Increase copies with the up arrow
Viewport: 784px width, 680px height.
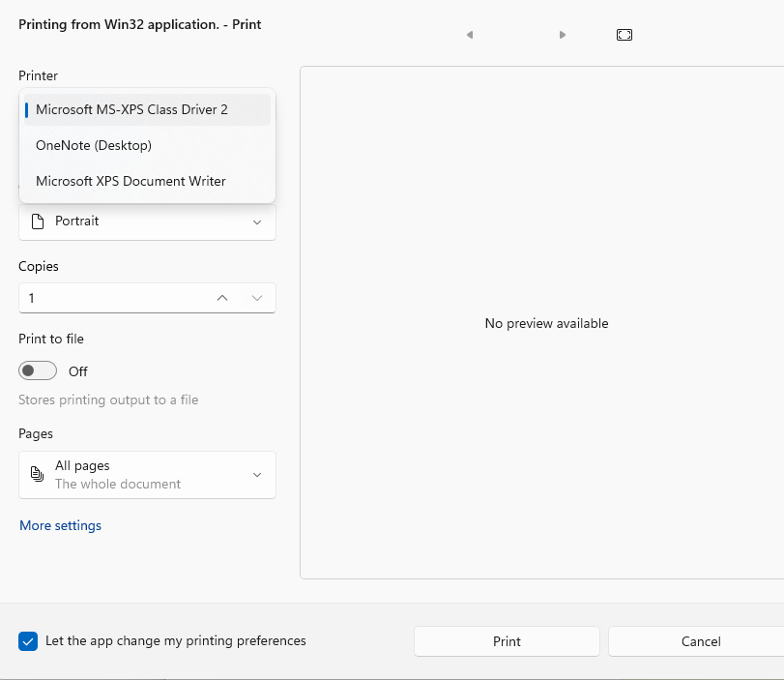coord(222,298)
